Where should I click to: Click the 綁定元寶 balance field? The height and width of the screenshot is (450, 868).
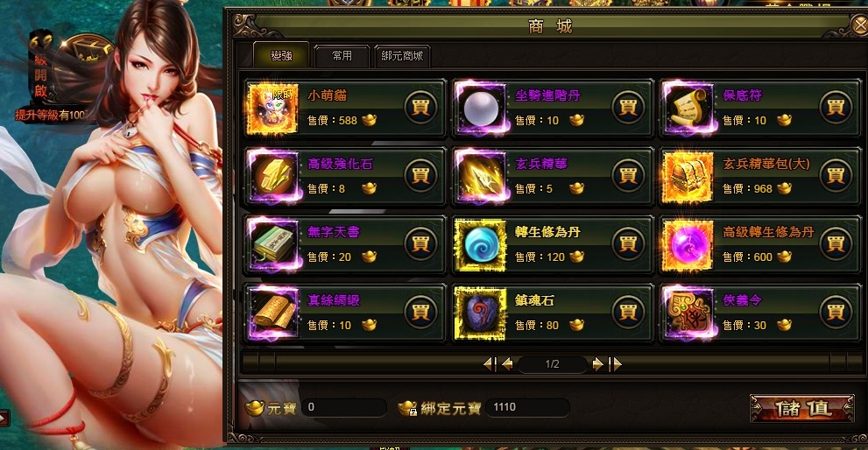(527, 407)
